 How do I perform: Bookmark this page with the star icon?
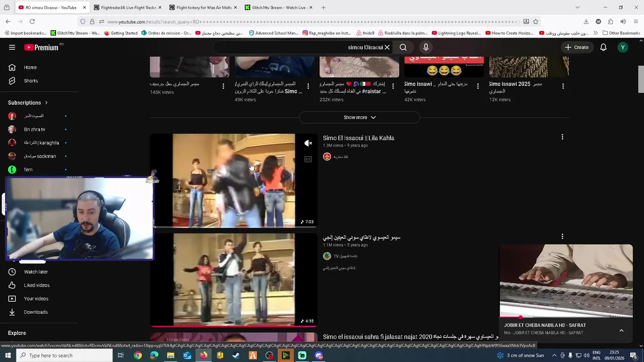pos(536,22)
